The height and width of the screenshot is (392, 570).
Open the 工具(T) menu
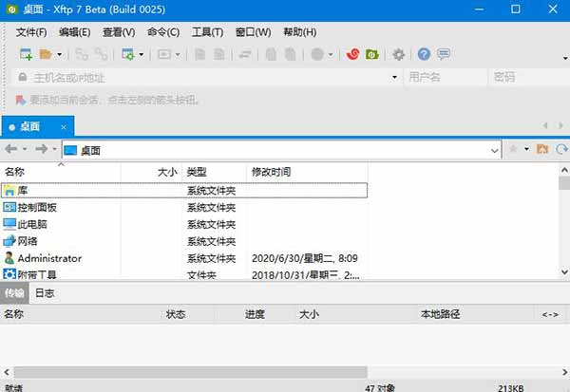[207, 31]
